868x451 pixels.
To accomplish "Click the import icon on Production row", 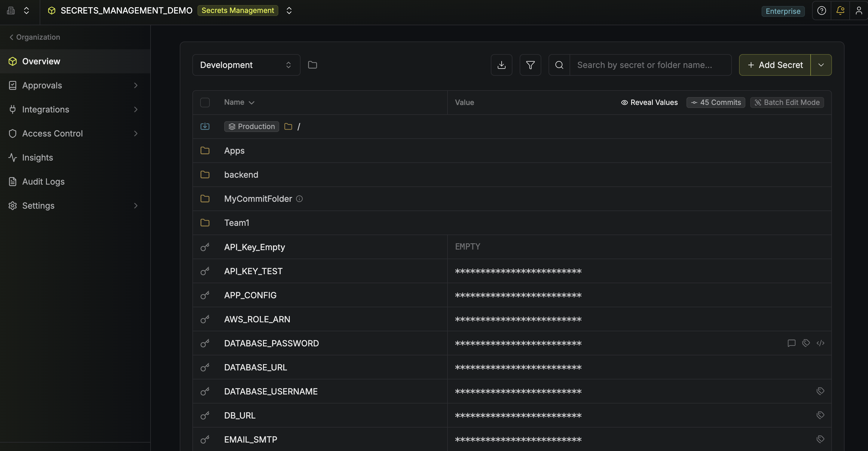I will tap(205, 126).
